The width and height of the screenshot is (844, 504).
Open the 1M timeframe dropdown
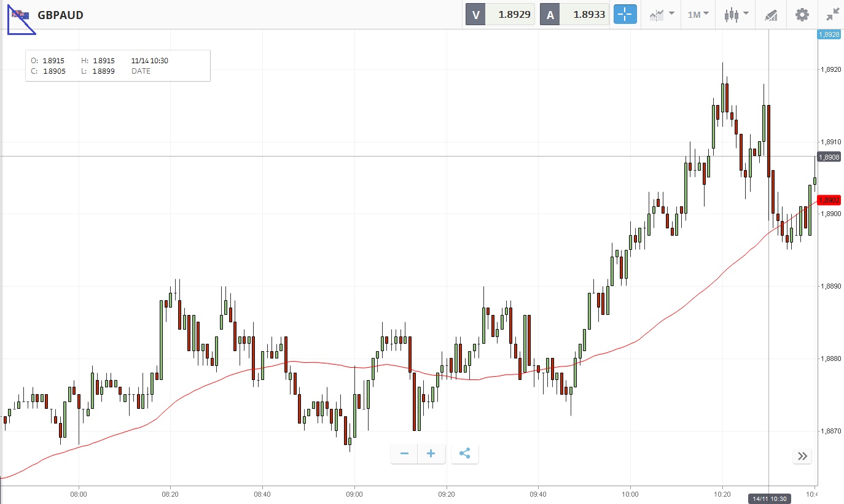(x=698, y=15)
